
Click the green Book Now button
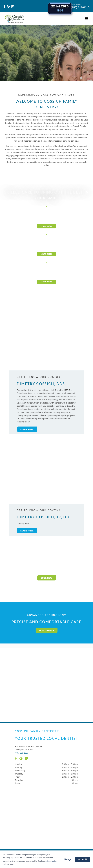click(x=46, y=578)
